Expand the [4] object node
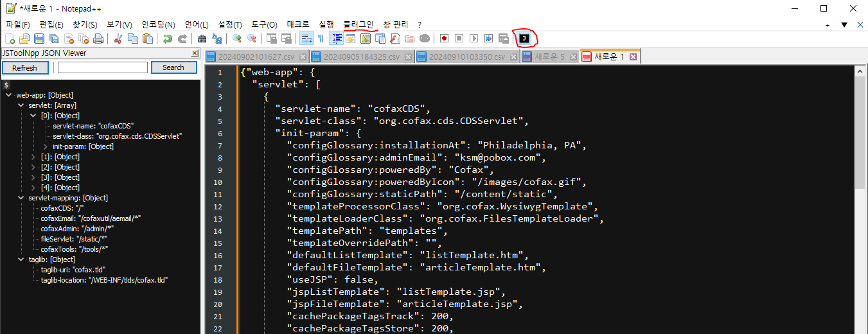 33,188
